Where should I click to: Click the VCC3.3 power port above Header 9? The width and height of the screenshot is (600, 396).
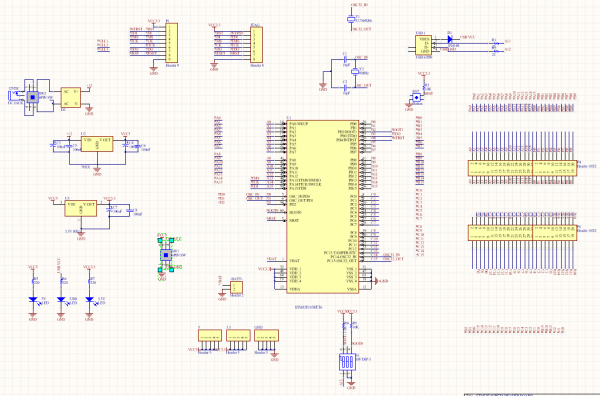(x=153, y=21)
